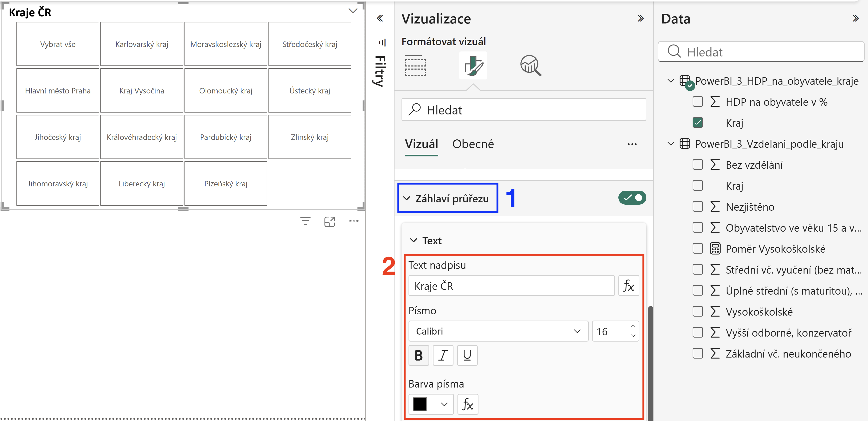Image resolution: width=868 pixels, height=421 pixels.
Task: Click the Data pane Hledat search box
Action: tap(761, 51)
